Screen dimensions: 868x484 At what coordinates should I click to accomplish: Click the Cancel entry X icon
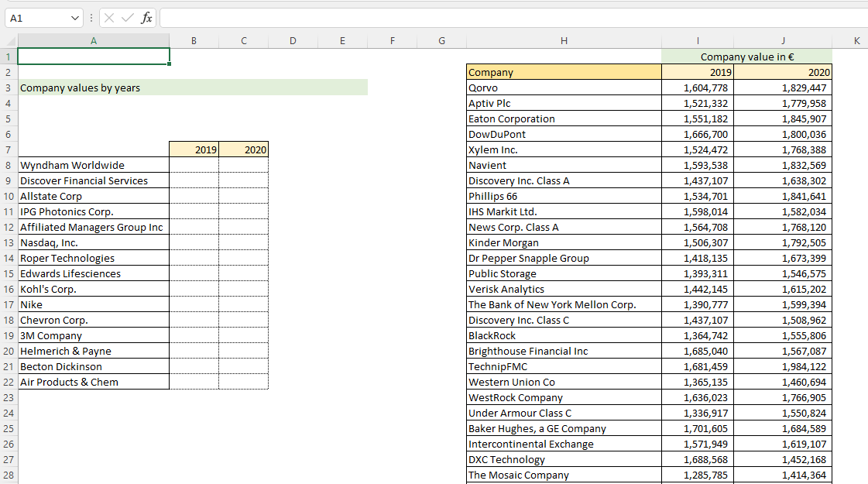109,19
